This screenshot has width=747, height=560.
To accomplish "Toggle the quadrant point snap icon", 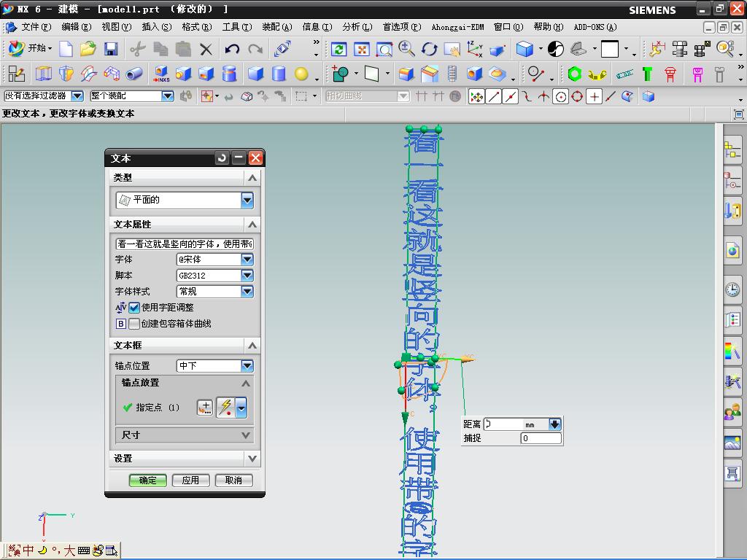I will (578, 97).
